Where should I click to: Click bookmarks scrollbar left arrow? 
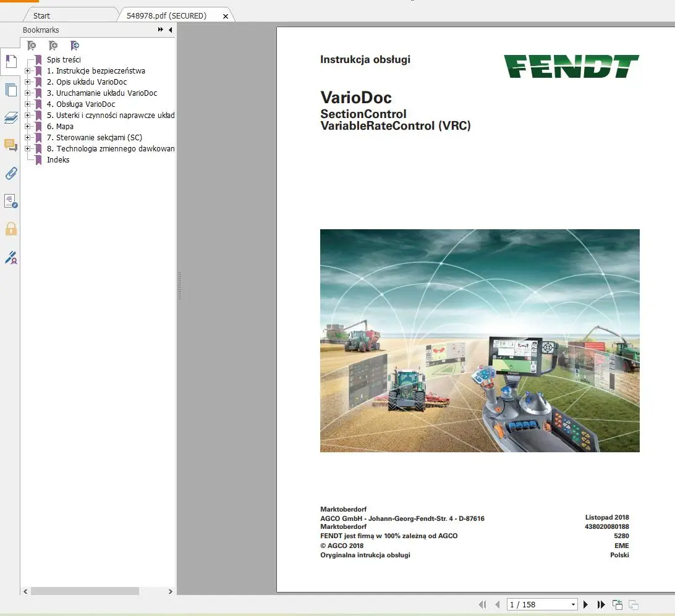[x=25, y=591]
